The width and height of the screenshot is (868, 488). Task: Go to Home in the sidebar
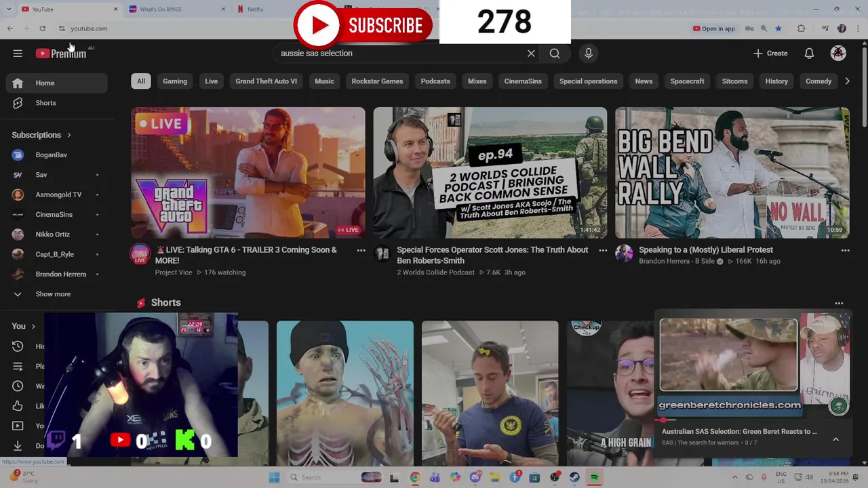coord(56,83)
